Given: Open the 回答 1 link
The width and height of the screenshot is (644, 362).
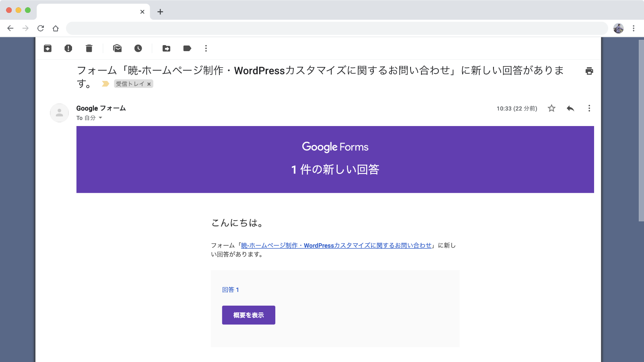Looking at the screenshot, I should pyautogui.click(x=231, y=290).
